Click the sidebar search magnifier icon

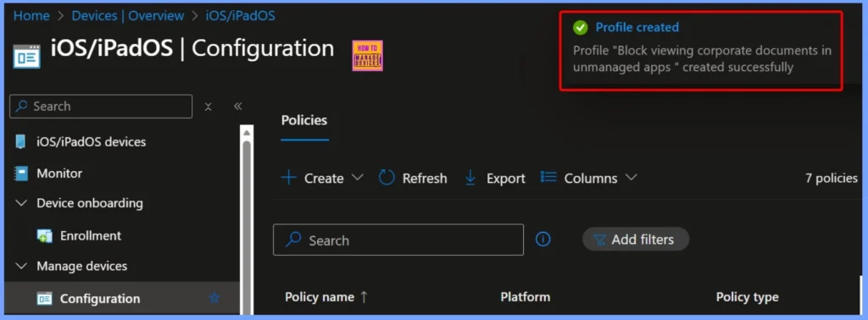point(22,106)
